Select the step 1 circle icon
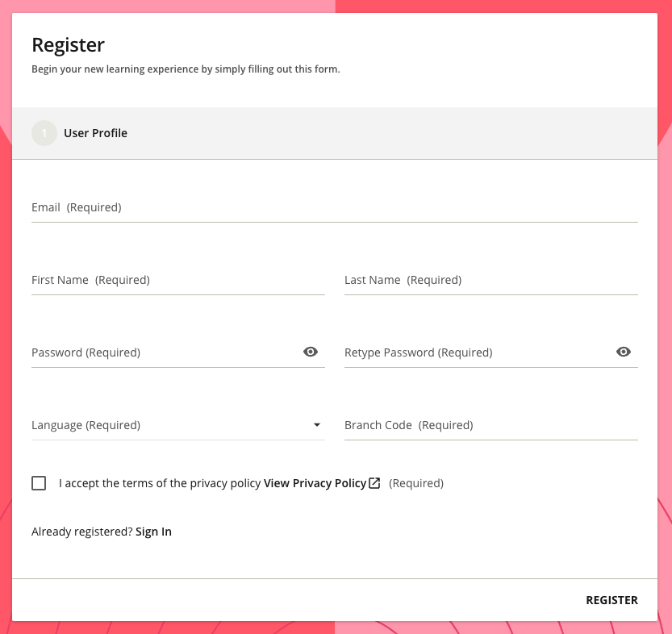672x634 pixels. point(44,133)
